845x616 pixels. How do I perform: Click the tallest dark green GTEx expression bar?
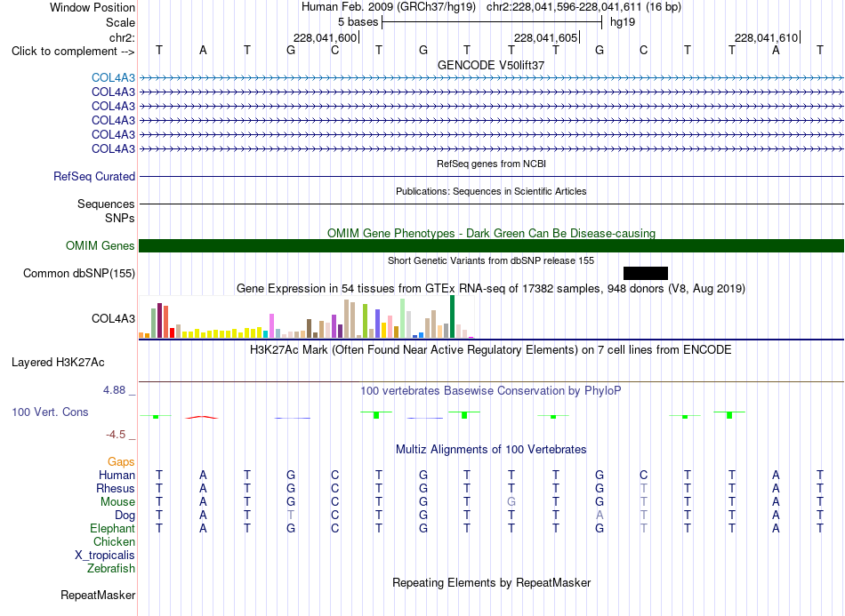point(452,316)
